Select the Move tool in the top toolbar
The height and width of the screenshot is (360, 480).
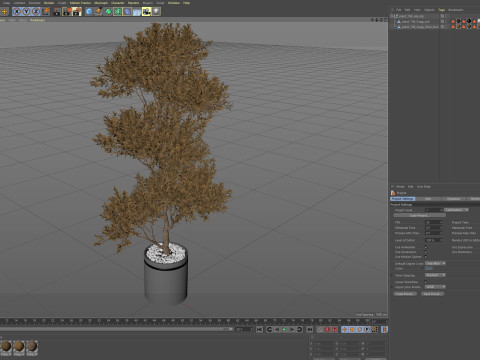pos(4,12)
